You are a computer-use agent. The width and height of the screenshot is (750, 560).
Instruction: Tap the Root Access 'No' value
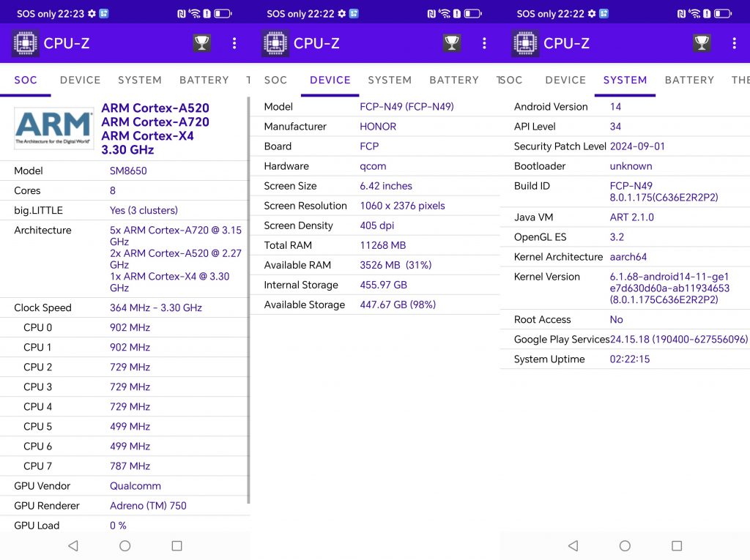click(x=616, y=319)
